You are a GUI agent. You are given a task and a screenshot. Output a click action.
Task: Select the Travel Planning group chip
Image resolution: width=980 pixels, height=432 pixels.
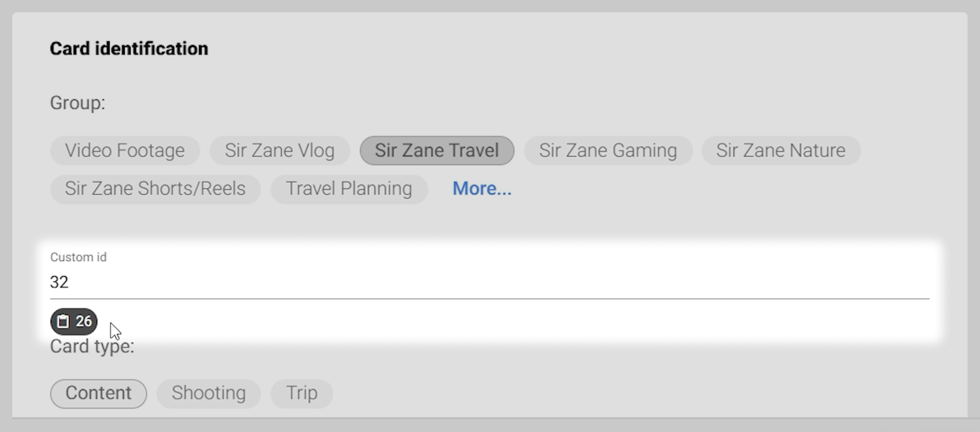(349, 189)
